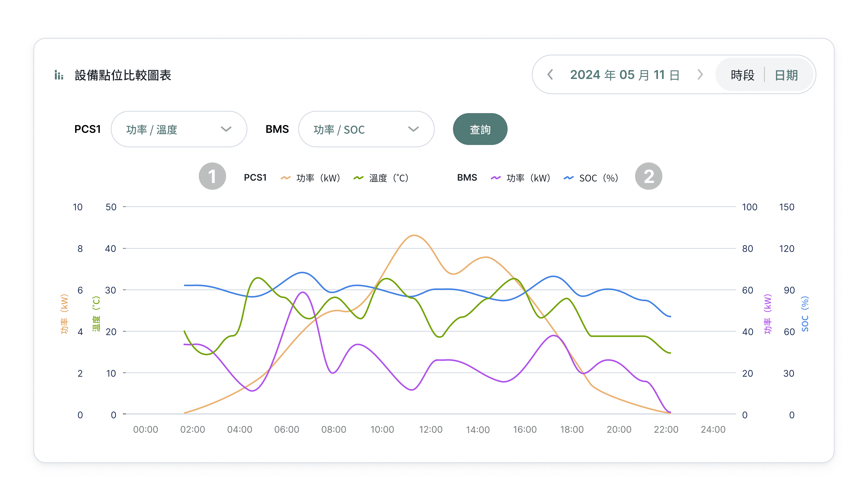
Task: Click the green 溫度（°C）axis title
Action: (96, 314)
